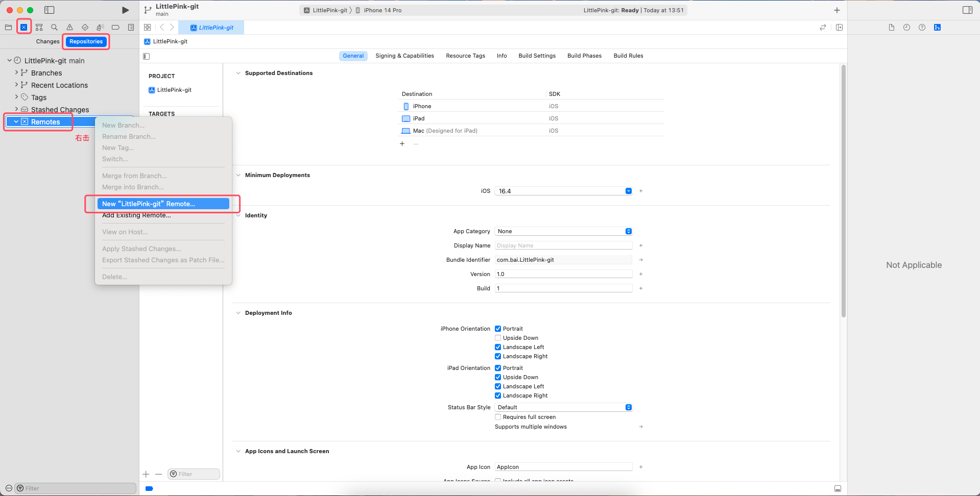This screenshot has height=496, width=980.
Task: Choose New "LittlePink-git" Remote… menu item
Action: tap(163, 204)
